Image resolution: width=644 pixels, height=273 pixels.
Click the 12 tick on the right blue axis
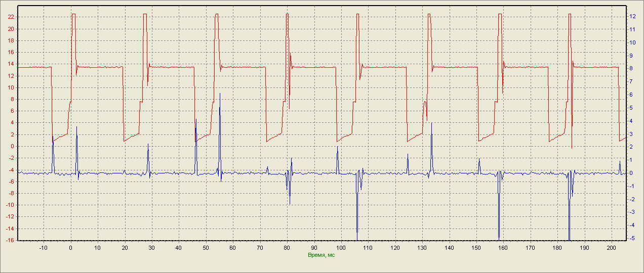point(632,17)
